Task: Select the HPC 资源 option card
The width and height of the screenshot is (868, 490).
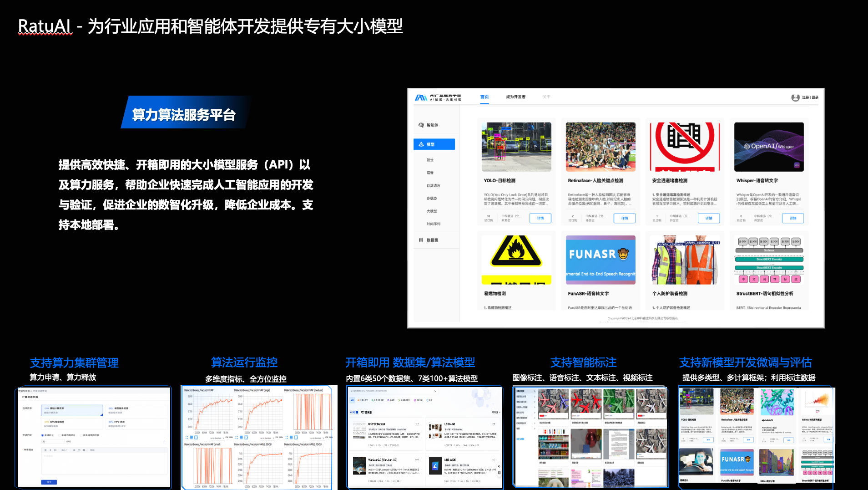Action: [x=136, y=424]
